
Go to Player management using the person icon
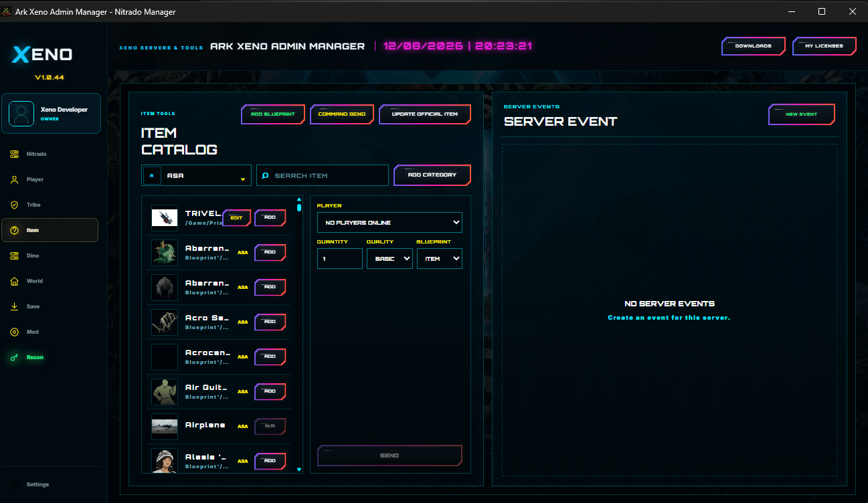(14, 180)
